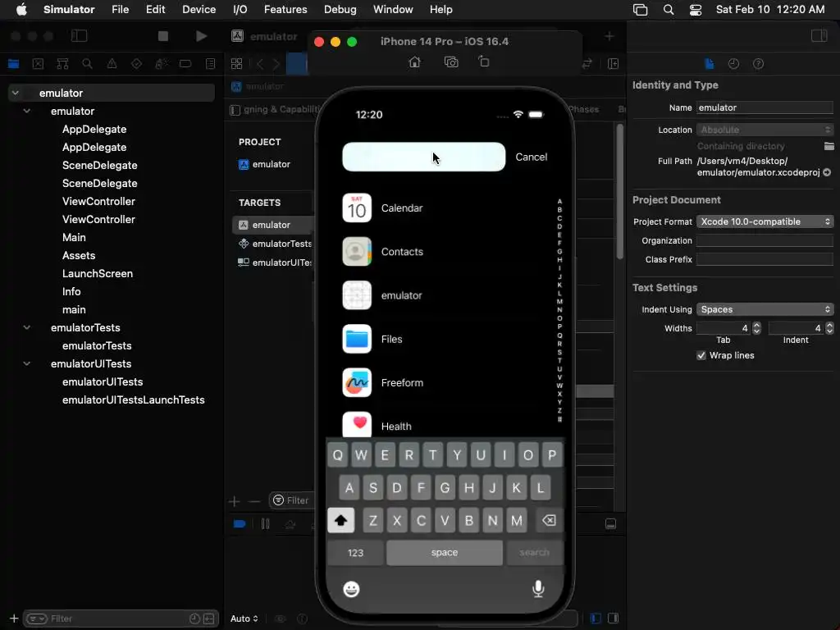Screen dimensions: 840x630
Task: Open the editor grid related-items icon
Action: tap(236, 64)
